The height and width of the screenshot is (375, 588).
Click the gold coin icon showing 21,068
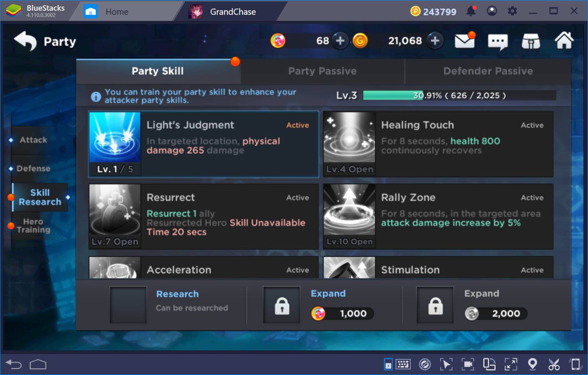click(x=360, y=41)
